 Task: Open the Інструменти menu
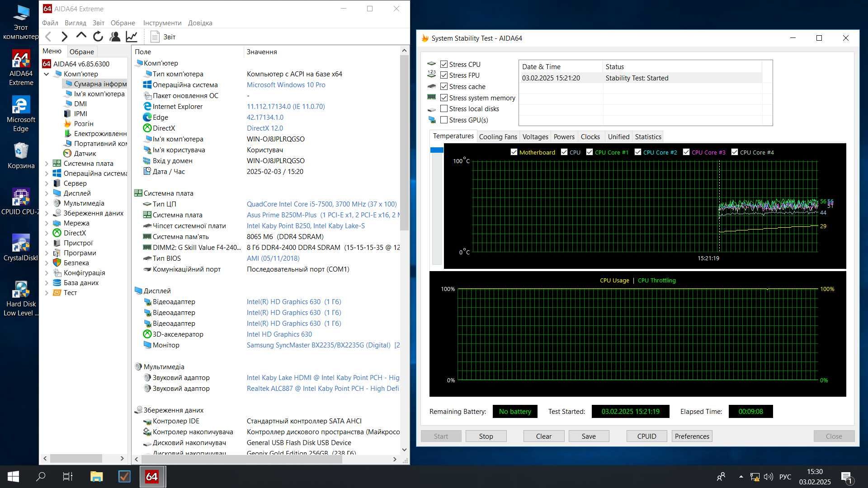[162, 23]
